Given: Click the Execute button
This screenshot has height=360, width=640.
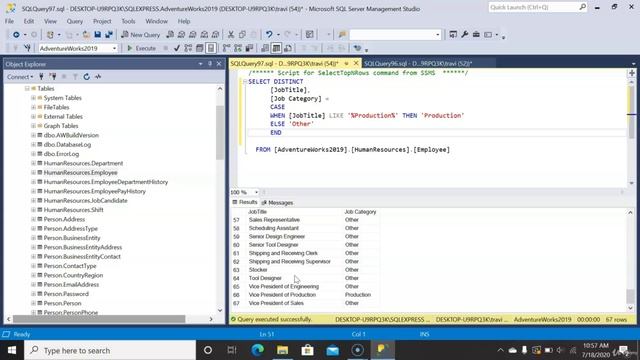Looking at the screenshot, I should 141,48.
